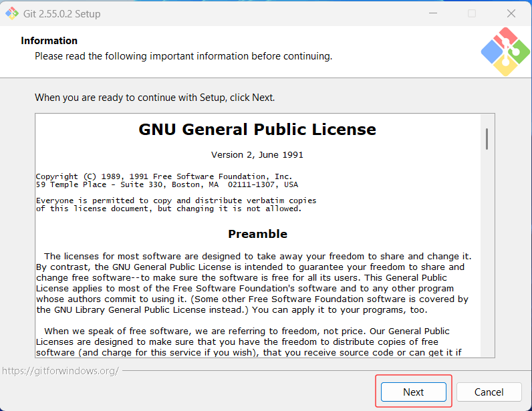
Task: Click the large Git logo in header
Action: (505, 51)
